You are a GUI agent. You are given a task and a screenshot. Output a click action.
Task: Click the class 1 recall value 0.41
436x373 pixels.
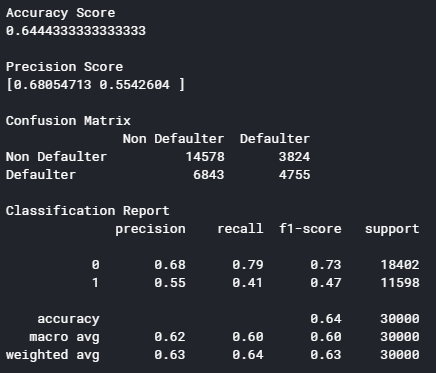coord(248,283)
